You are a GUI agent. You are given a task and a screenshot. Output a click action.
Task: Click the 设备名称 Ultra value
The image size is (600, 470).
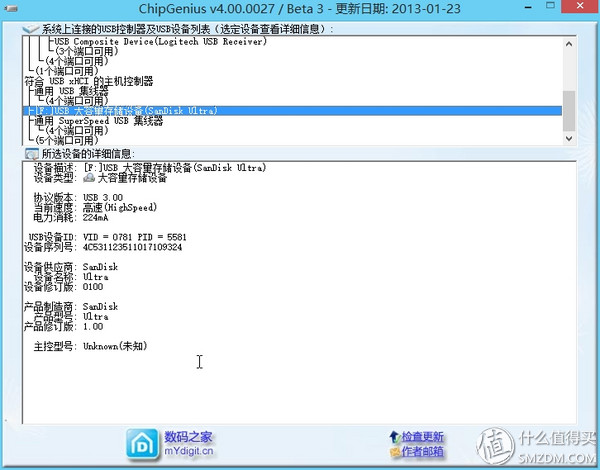96,277
